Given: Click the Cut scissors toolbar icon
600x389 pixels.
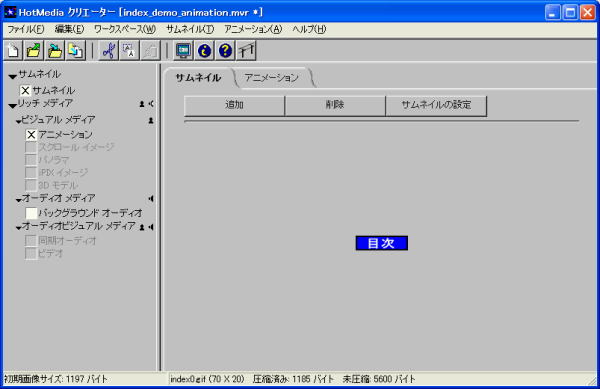Looking at the screenshot, I should pos(109,50).
